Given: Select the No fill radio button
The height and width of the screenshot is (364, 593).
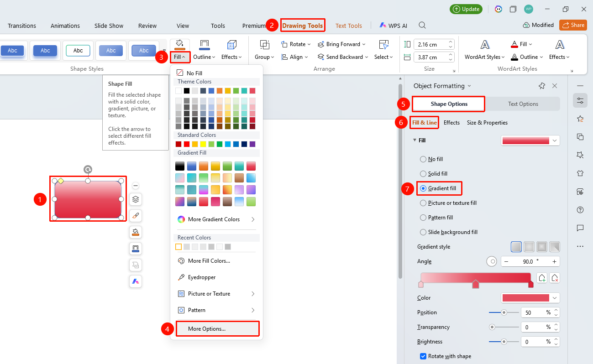Looking at the screenshot, I should point(423,159).
